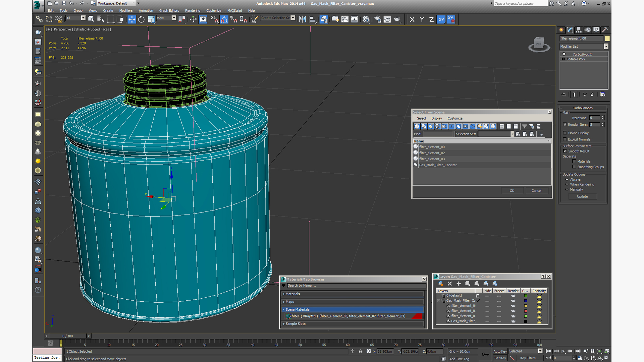Open the Rendering menu

[193, 11]
